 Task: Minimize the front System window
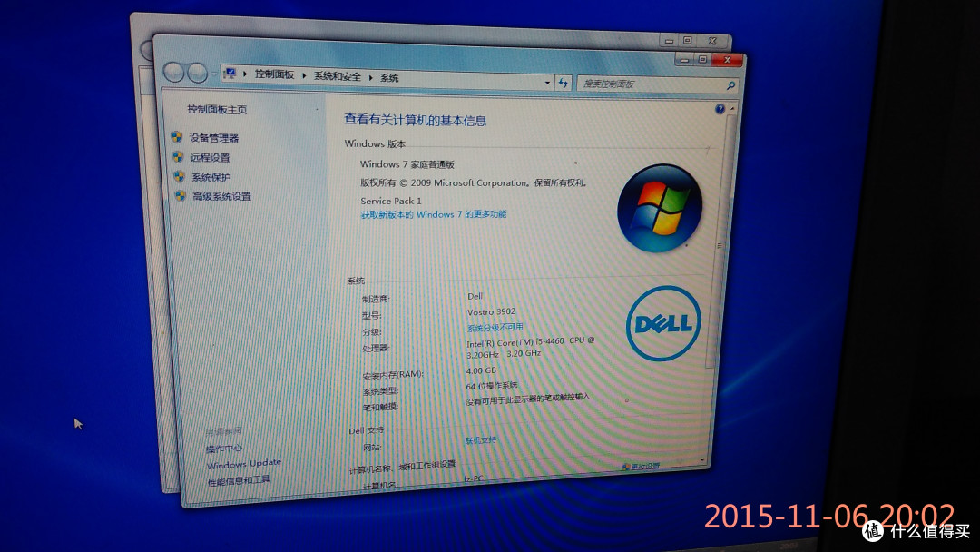(x=684, y=59)
